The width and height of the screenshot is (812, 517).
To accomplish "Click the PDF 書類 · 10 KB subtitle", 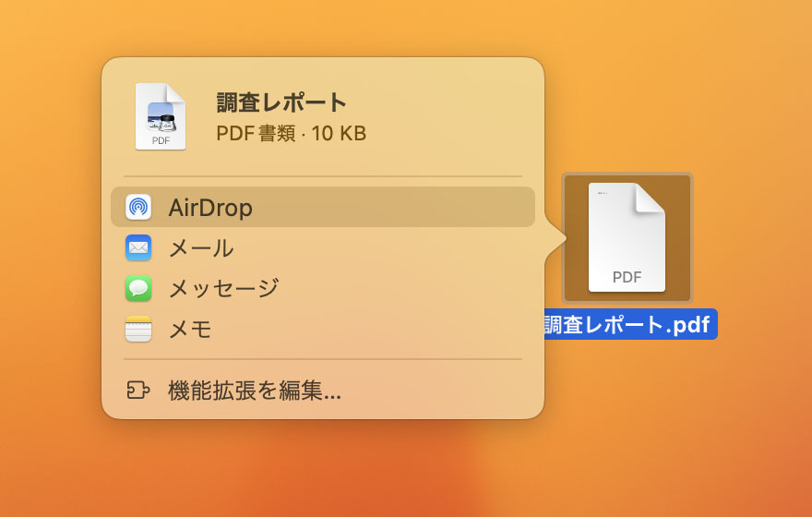I will (291, 133).
